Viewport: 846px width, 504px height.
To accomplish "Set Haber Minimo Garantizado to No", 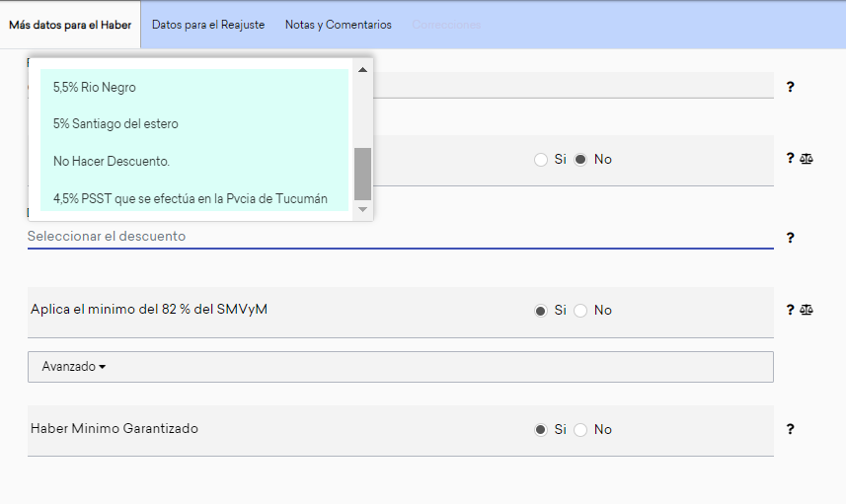I will [580, 430].
